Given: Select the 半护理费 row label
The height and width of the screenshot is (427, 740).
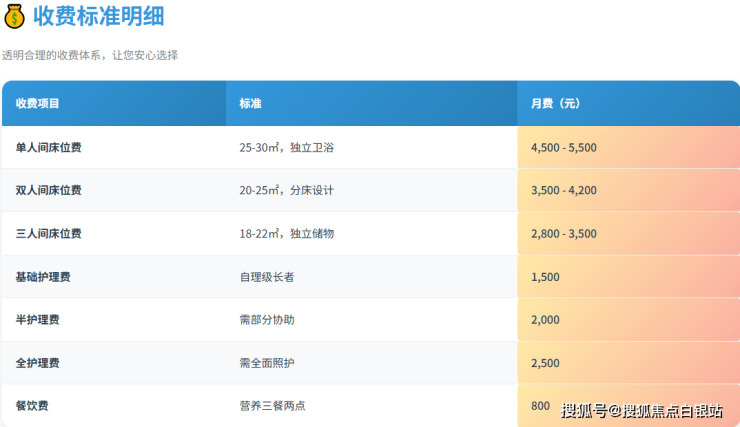Looking at the screenshot, I should pos(37,320).
